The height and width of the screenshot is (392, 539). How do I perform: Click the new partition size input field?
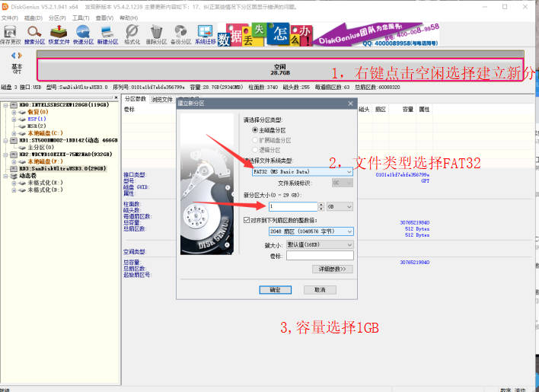pyautogui.click(x=293, y=206)
